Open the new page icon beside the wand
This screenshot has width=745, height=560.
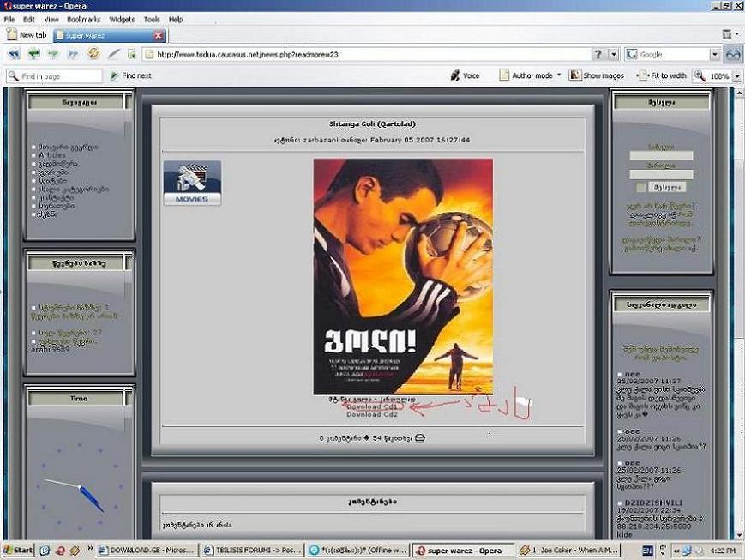tap(132, 54)
